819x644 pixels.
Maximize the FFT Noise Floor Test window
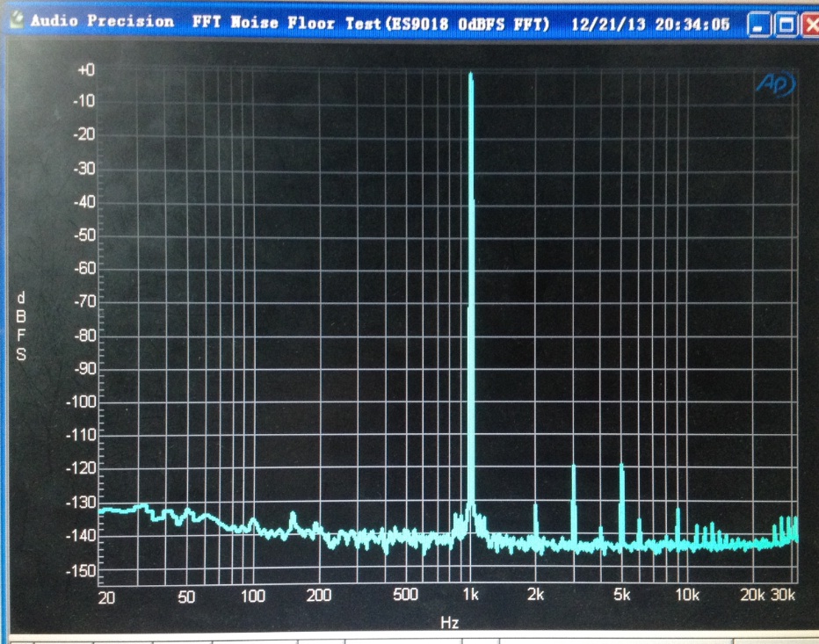[x=786, y=25]
